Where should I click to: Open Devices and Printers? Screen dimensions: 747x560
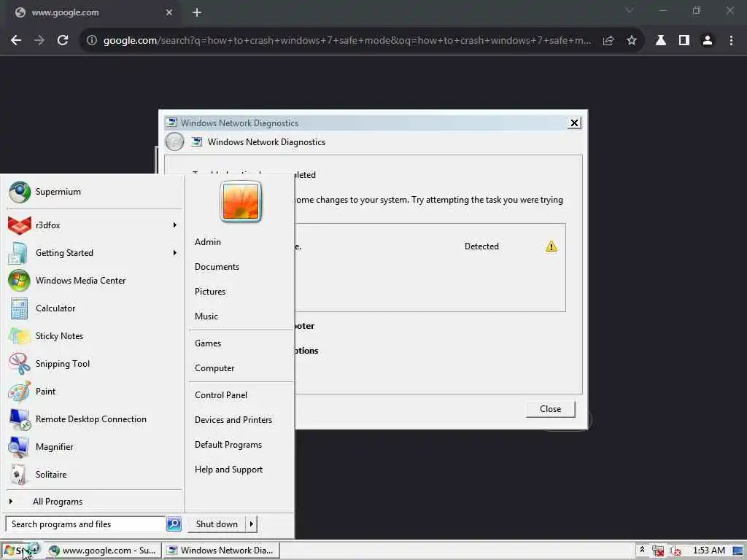click(x=233, y=420)
